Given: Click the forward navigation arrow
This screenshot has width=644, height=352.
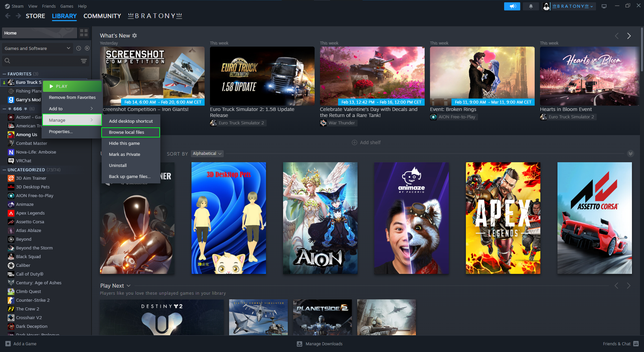Looking at the screenshot, I should [18, 16].
